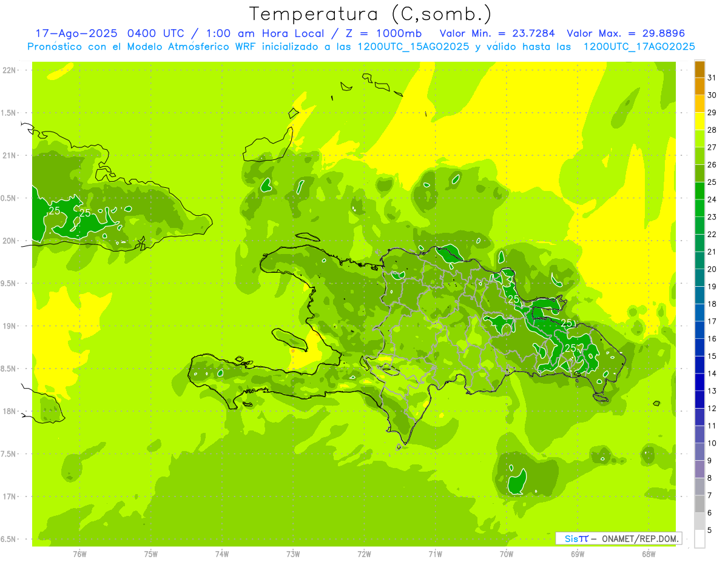This screenshot has width=728, height=562.
Task: Click the legend value "22"
Action: coord(712,235)
